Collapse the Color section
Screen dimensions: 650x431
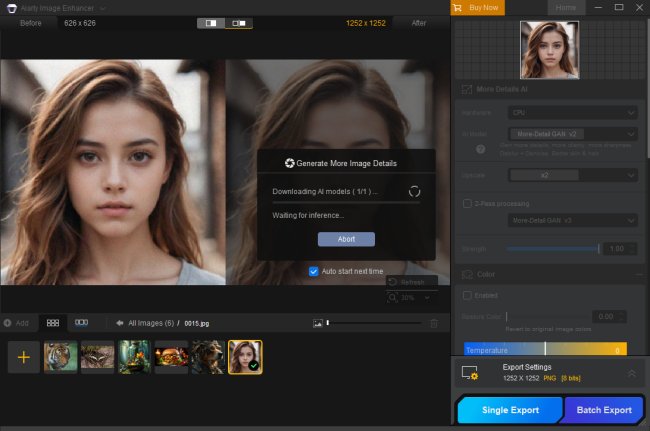coord(639,274)
